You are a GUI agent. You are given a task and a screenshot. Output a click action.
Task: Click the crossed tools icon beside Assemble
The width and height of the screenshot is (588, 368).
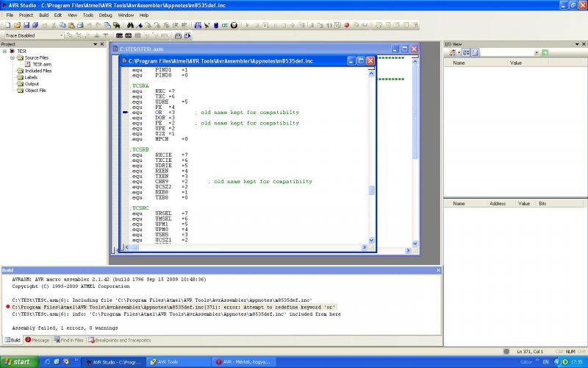tap(207, 25)
